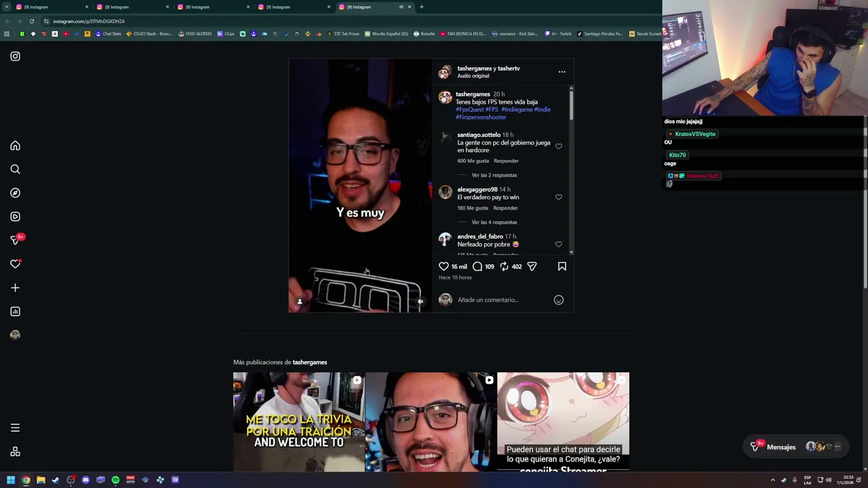Open 'FEED ALERTAS' bookmark
This screenshot has width=868, height=488.
click(195, 34)
